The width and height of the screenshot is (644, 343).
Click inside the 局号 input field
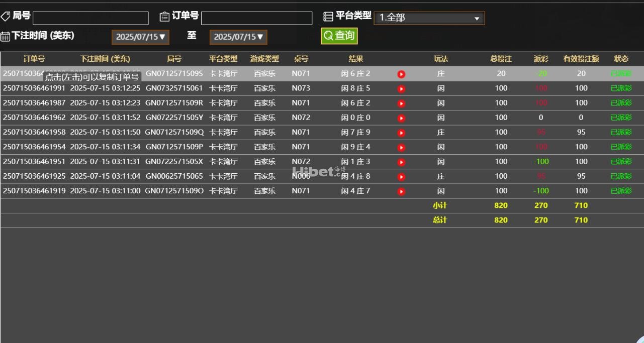coord(90,17)
